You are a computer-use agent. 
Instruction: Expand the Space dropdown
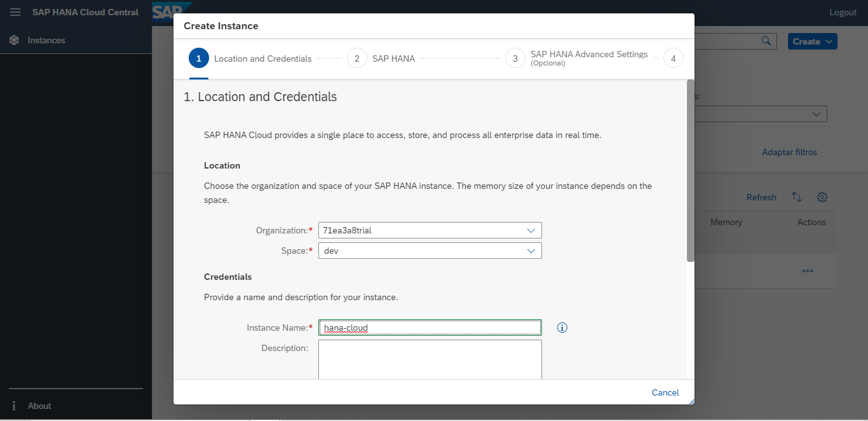[x=531, y=251]
